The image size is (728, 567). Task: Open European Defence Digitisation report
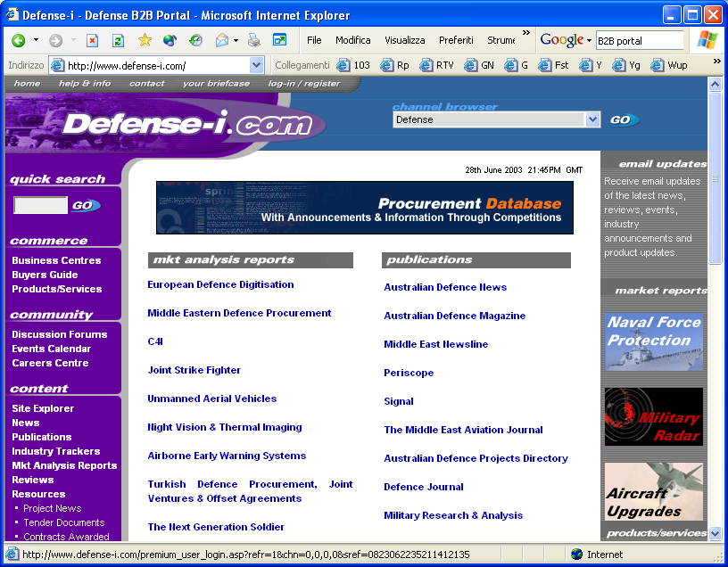(220, 284)
